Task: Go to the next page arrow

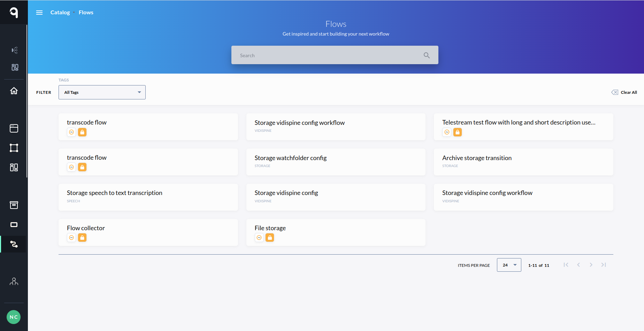Action: (591, 265)
